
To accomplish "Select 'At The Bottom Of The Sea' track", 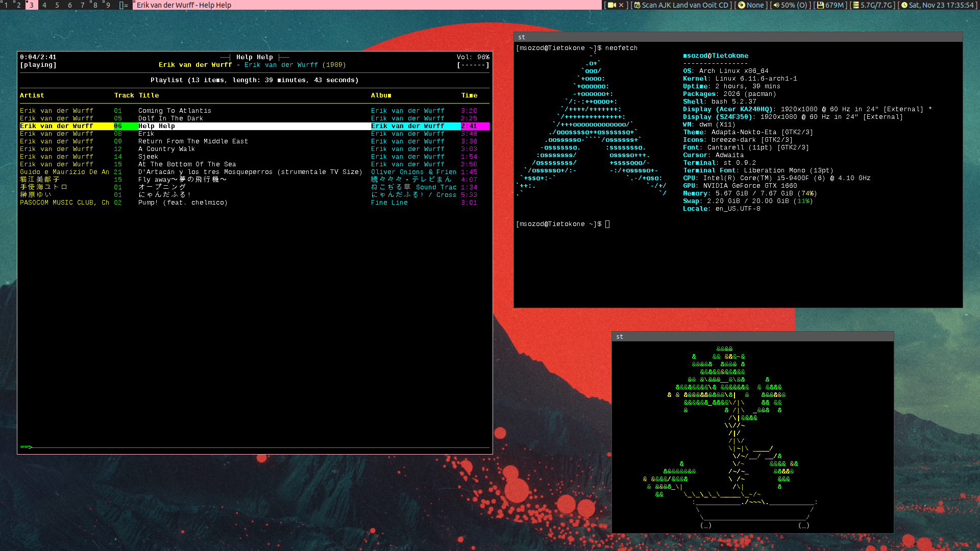I will (254, 164).
